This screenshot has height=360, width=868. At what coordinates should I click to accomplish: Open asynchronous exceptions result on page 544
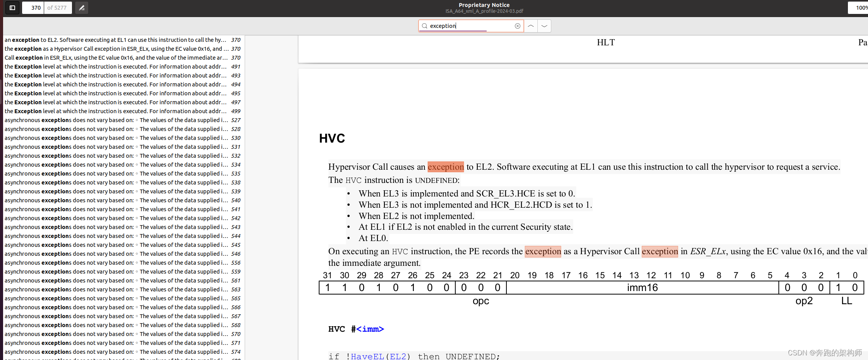pyautogui.click(x=123, y=236)
